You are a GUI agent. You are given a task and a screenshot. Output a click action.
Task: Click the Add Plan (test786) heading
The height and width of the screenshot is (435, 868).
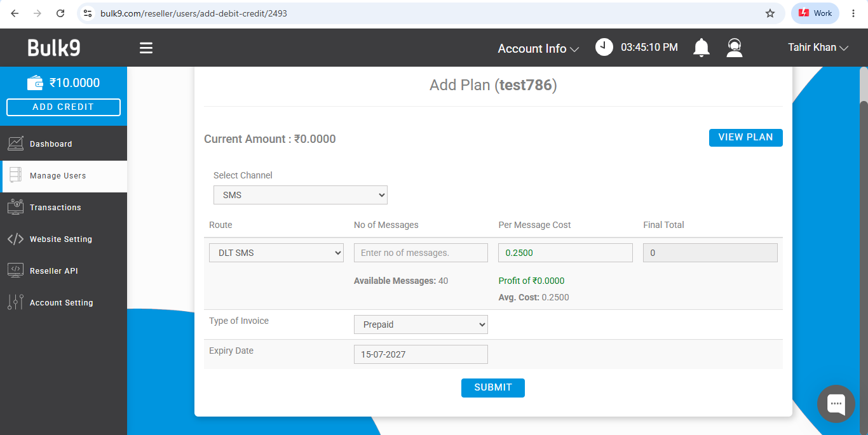click(493, 85)
